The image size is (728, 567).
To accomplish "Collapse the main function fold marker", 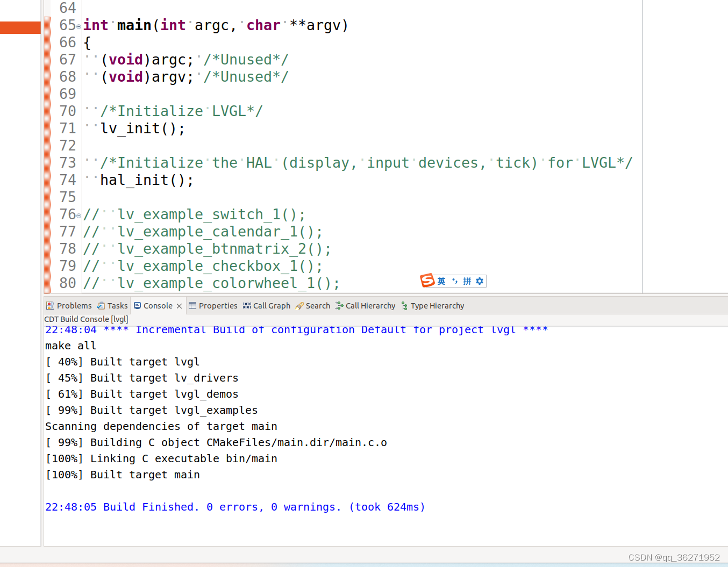I will click(79, 26).
